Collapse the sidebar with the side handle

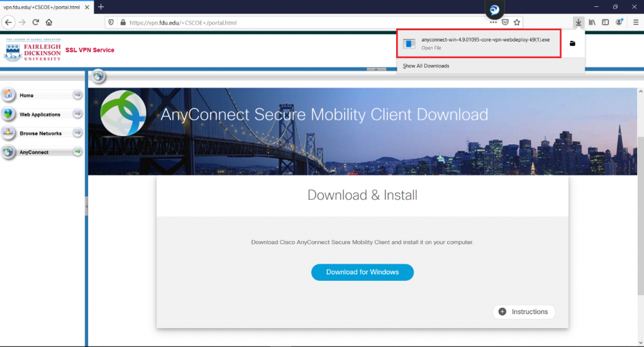pyautogui.click(x=86, y=207)
